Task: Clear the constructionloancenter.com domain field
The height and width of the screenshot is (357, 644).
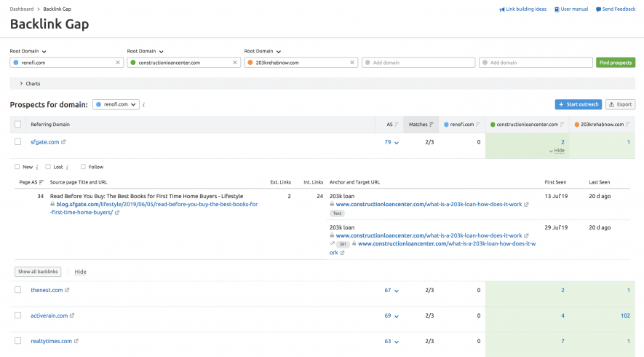Action: pyautogui.click(x=235, y=63)
